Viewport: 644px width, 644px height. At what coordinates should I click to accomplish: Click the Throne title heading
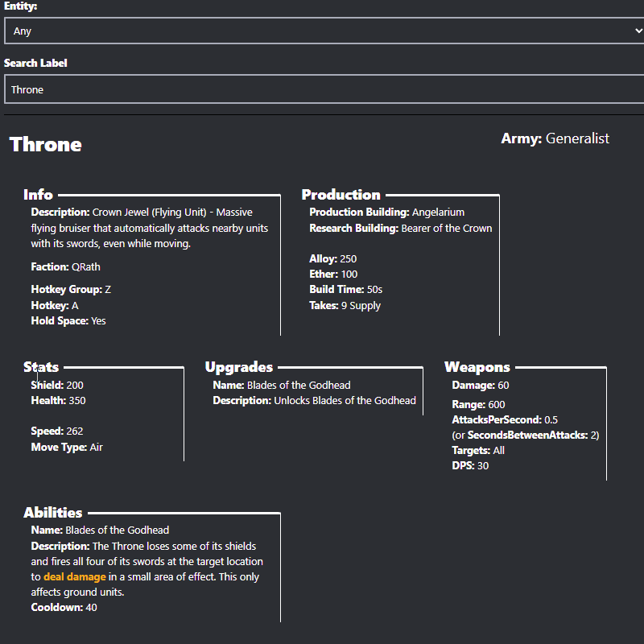pos(46,145)
